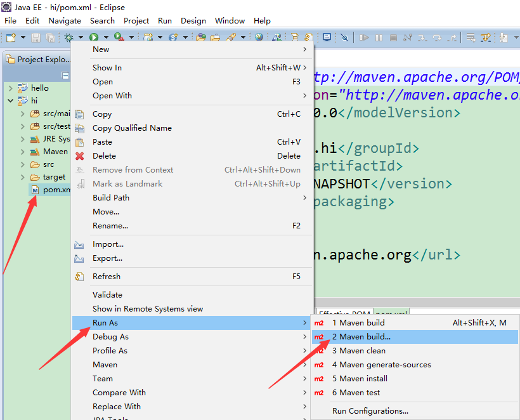Screen dimensions: 520x420
Task: Select '4 Maven generate-sources' option
Action: coord(415,365)
